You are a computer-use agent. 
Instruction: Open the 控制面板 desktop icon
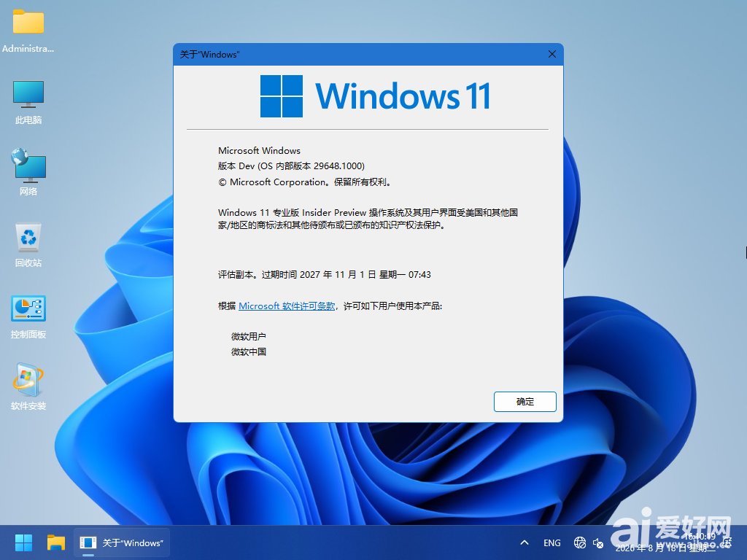28,316
